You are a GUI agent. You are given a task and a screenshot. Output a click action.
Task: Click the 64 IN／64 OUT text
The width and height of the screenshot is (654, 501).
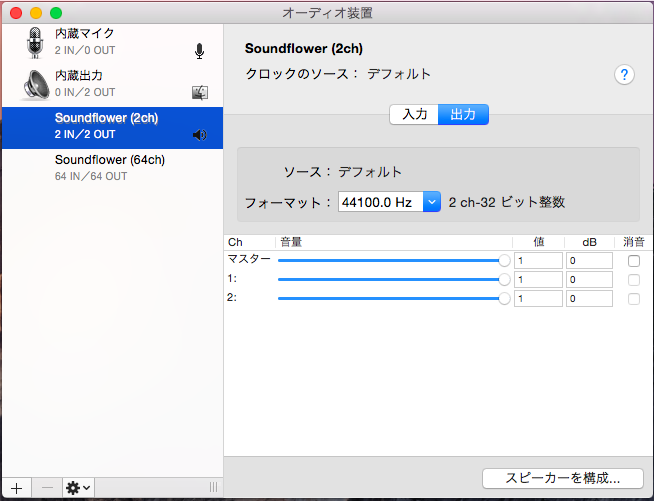(91, 176)
